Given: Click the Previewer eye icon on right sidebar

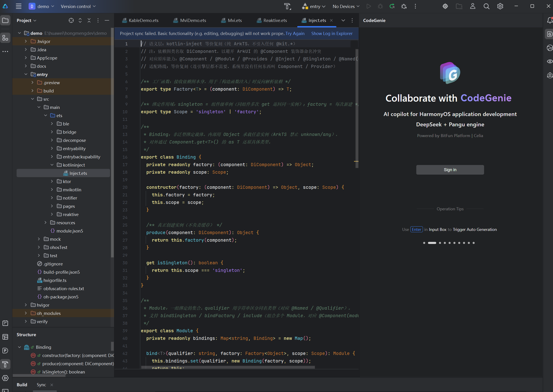Looking at the screenshot, I should tap(550, 61).
